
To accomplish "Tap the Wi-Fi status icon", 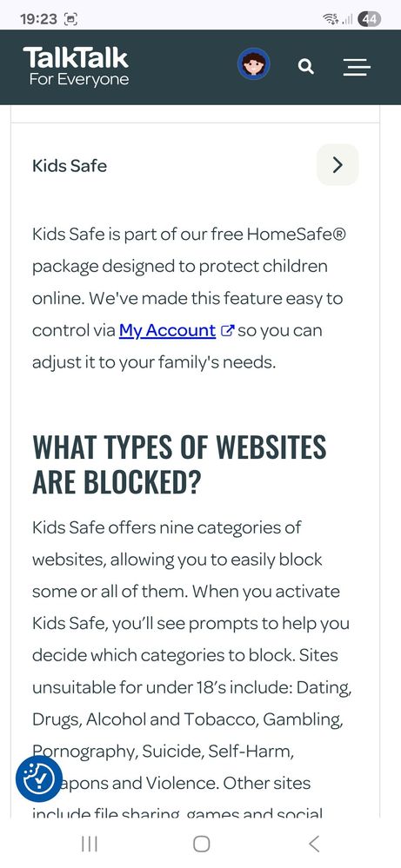I will [x=330, y=19].
